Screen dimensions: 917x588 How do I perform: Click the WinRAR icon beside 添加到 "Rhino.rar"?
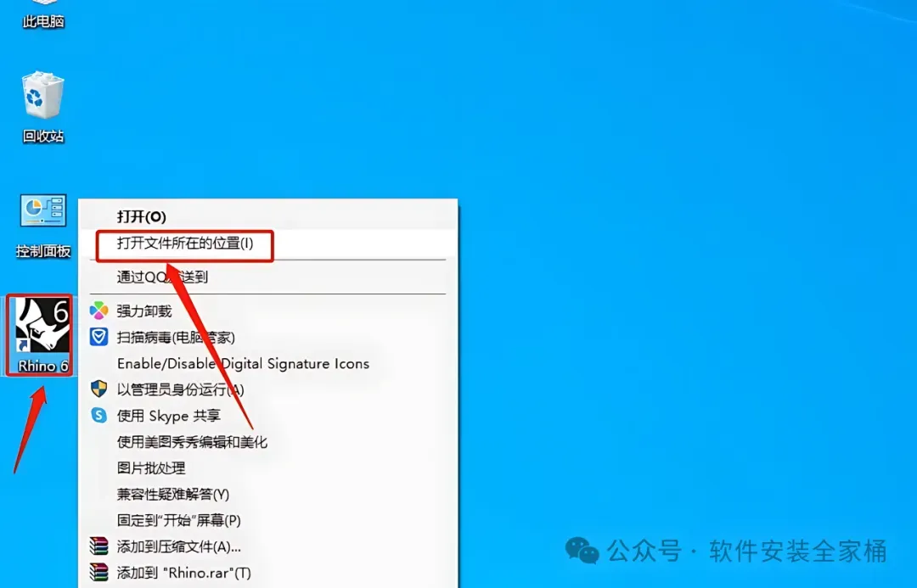pos(98,572)
